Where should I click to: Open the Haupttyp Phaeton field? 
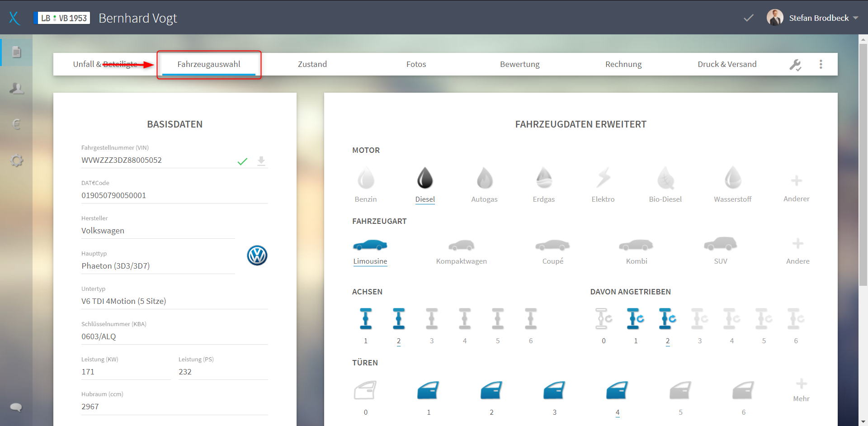(158, 266)
